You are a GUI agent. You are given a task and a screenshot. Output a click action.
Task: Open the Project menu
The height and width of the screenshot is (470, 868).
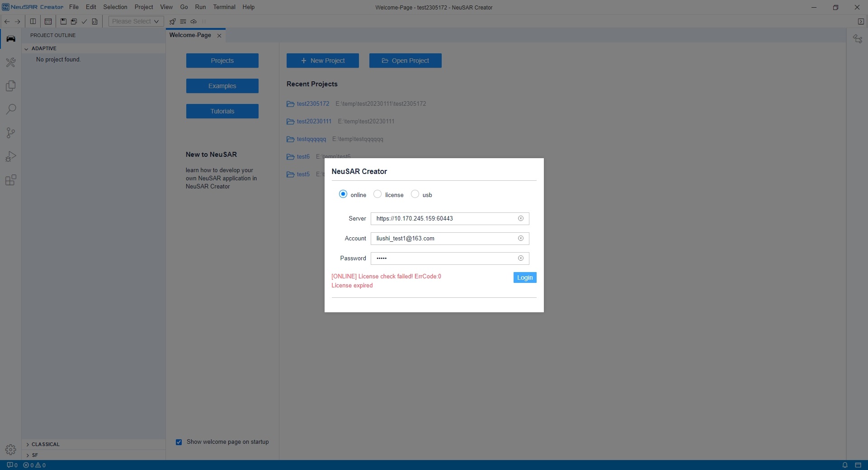[143, 7]
